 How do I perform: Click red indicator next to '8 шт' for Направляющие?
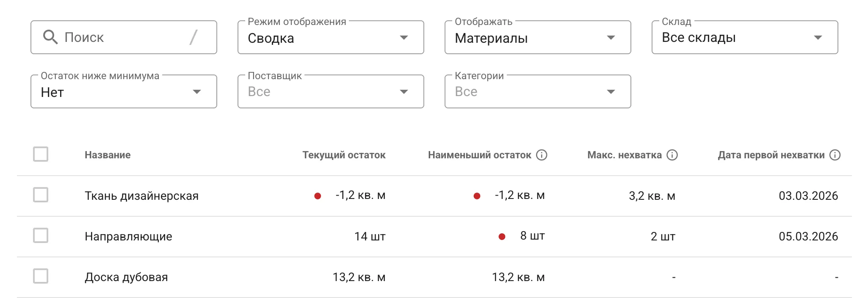[x=502, y=235]
